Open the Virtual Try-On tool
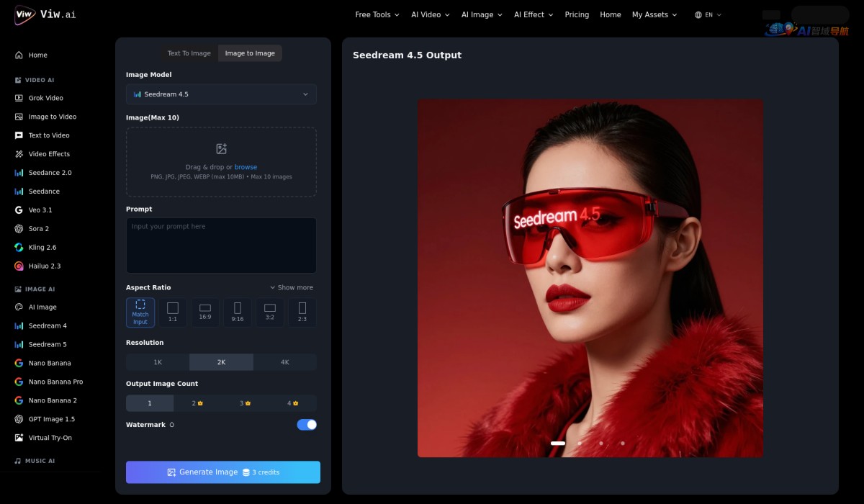This screenshot has width=864, height=504. coord(50,438)
